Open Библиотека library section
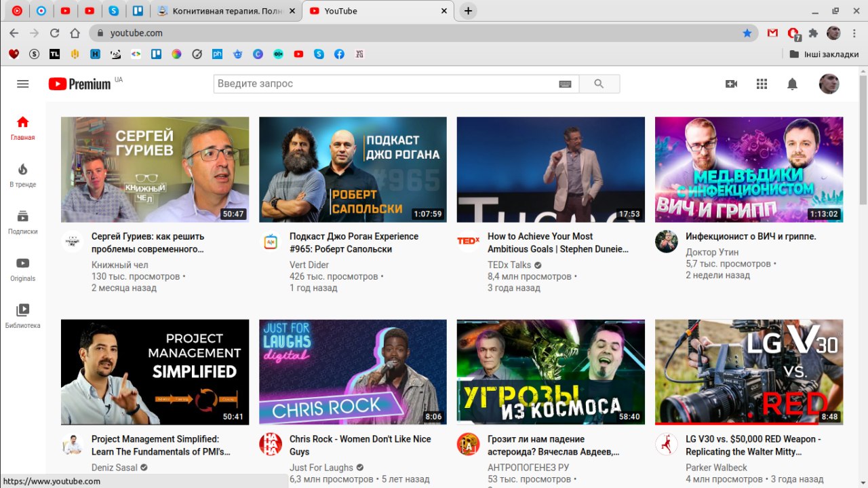This screenshot has height=488, width=868. 22,316
